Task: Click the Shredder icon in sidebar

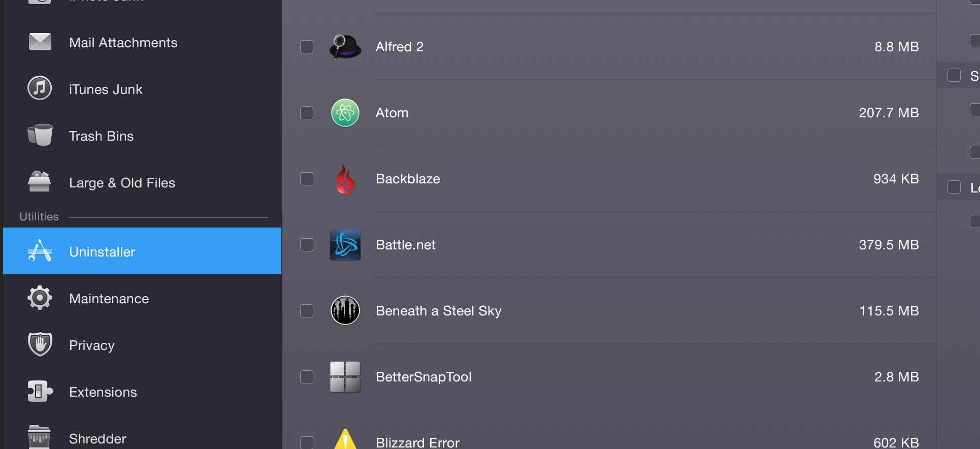Action: coord(39,437)
